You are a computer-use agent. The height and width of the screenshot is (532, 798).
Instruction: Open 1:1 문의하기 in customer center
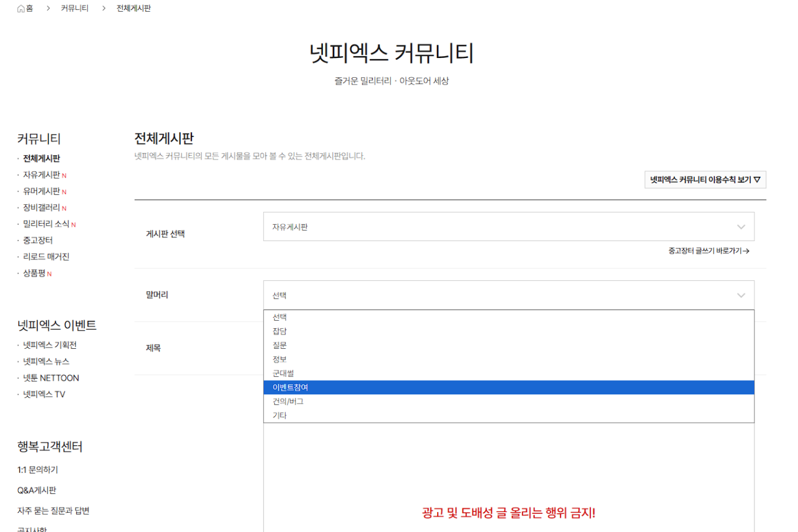pos(37,470)
